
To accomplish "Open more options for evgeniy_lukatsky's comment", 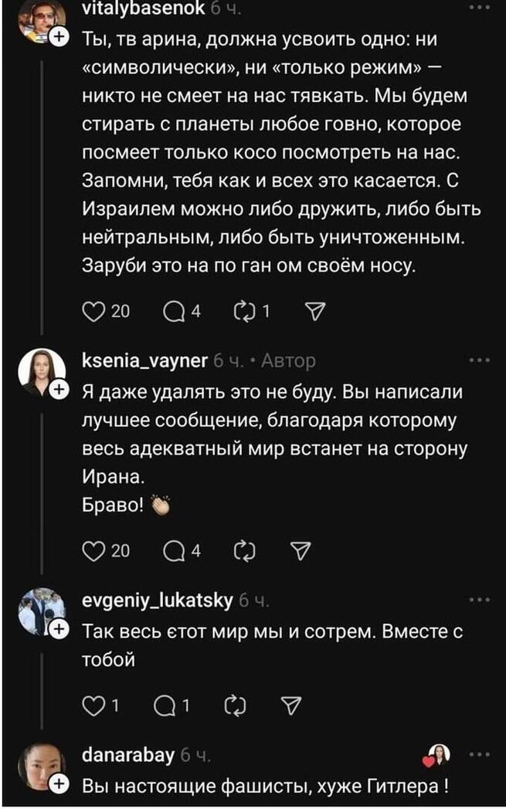I will click(x=479, y=600).
